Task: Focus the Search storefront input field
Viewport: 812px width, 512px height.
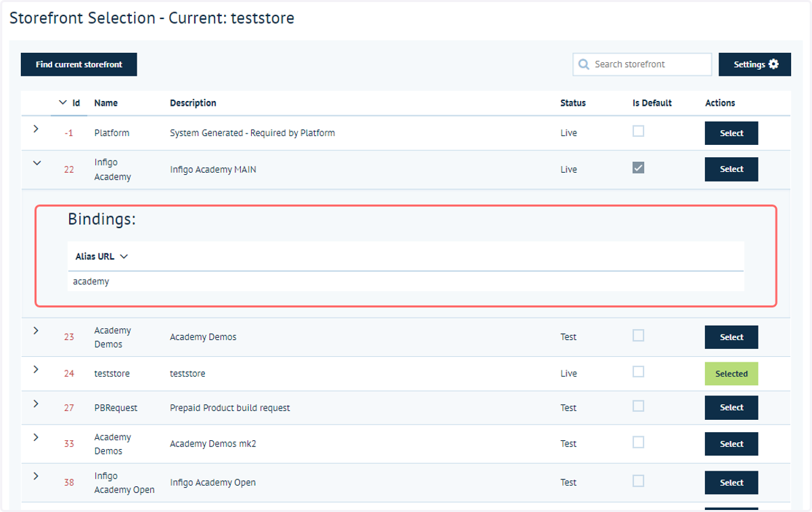Action: click(642, 64)
